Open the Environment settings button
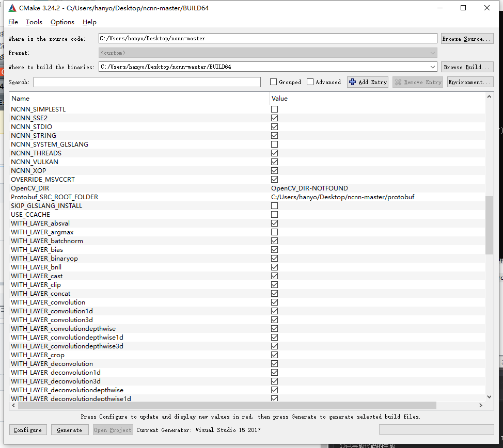This screenshot has height=448, width=503. tap(470, 82)
